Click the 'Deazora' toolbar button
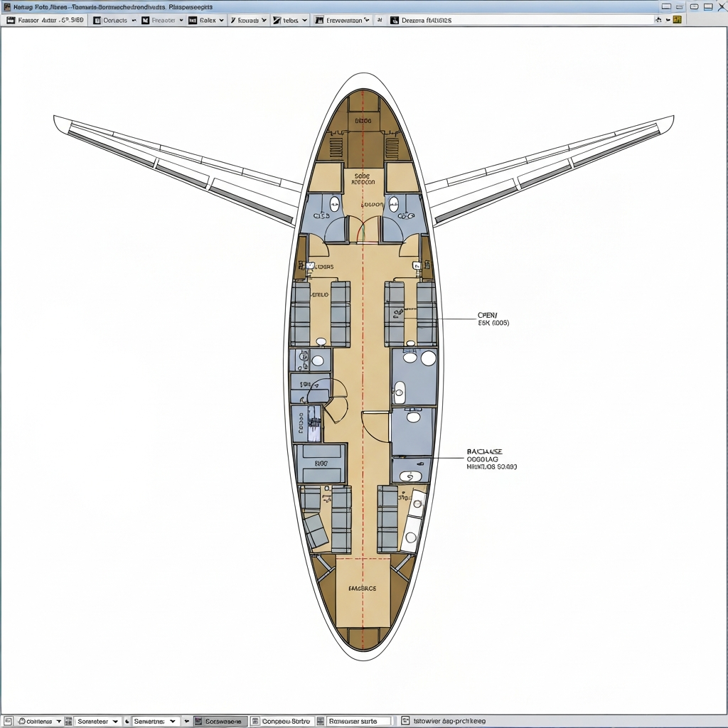Viewport: 728px width, 728px height. point(422,21)
